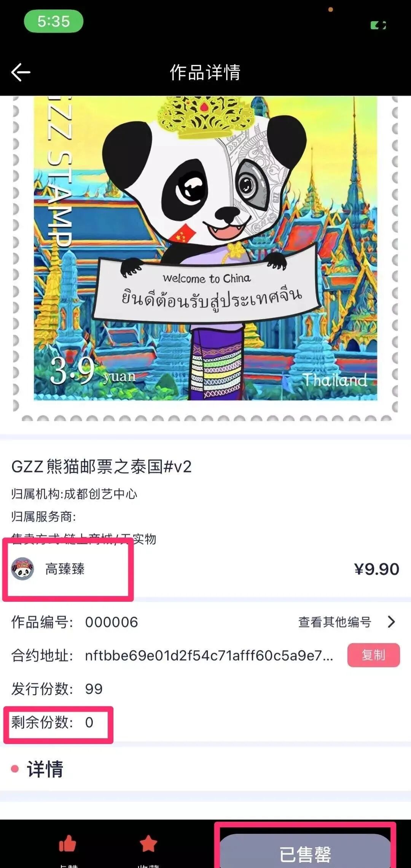Viewport: 411px width, 868px height.
Task: Tap the creator name 高臻臻
Action: click(65, 569)
